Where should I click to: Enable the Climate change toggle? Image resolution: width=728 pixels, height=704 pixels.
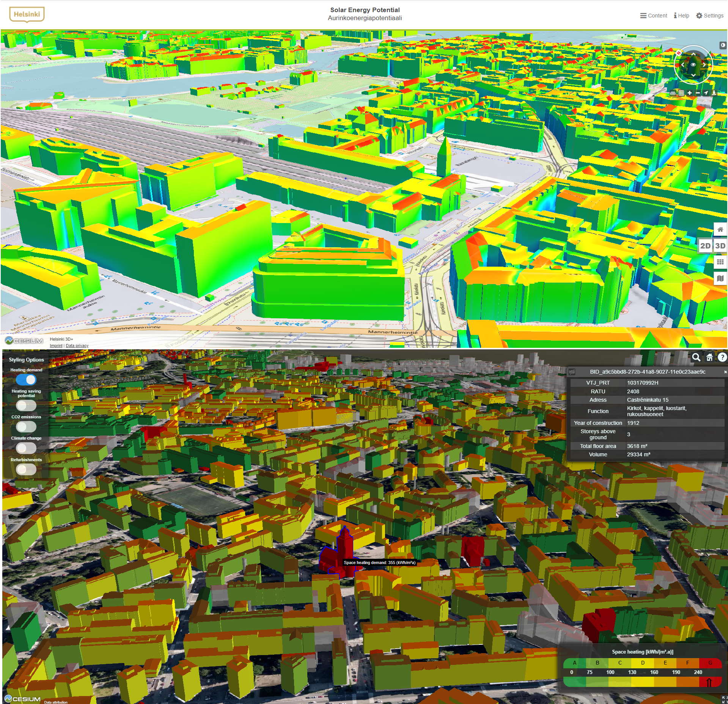coord(26,448)
